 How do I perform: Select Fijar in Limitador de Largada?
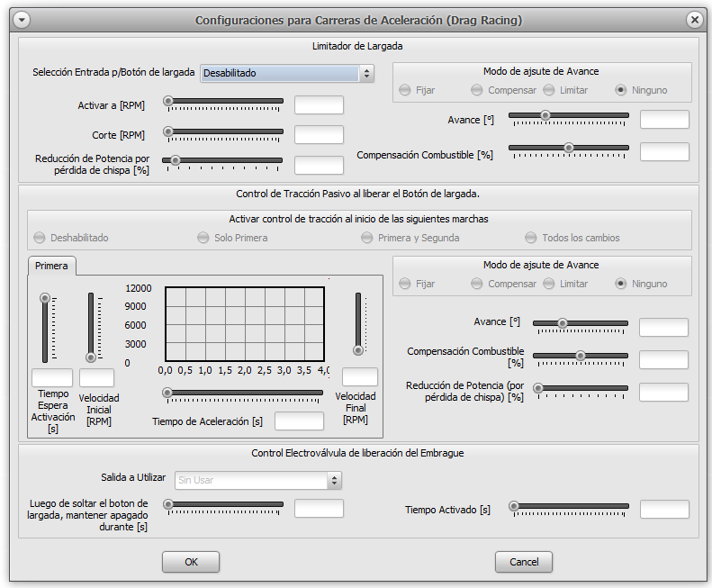point(417,90)
